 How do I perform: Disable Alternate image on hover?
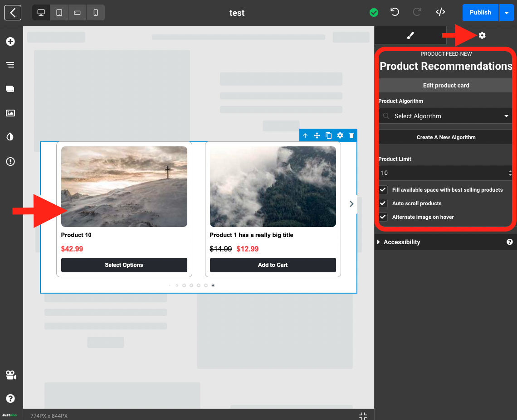coord(383,217)
